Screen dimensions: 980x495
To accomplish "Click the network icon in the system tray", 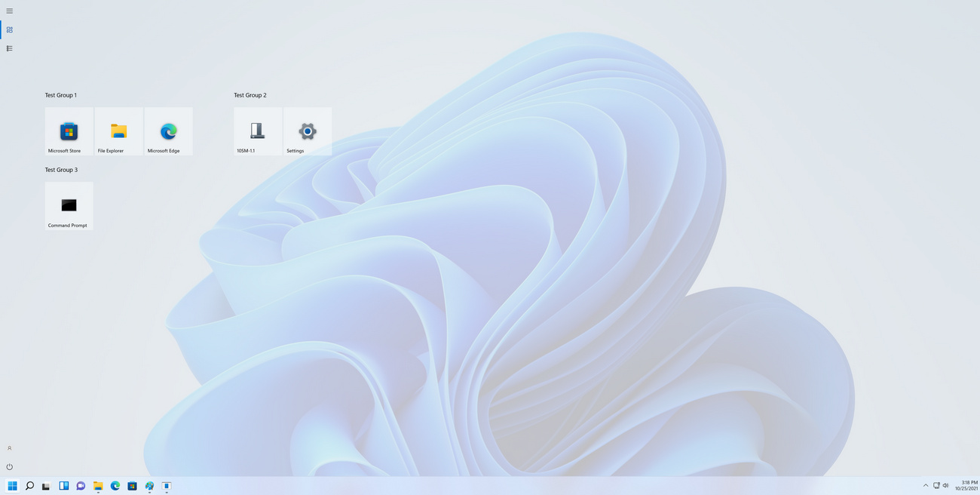I will point(936,486).
